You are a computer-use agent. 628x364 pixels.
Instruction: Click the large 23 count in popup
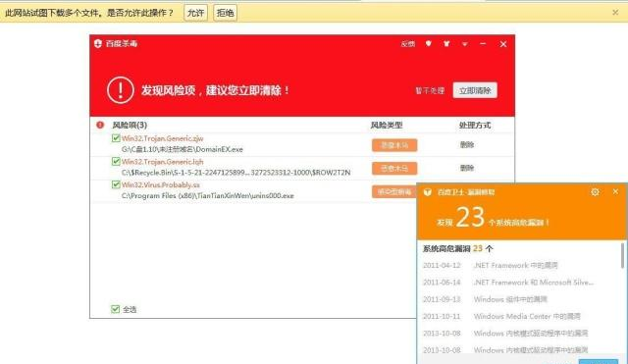tap(470, 217)
